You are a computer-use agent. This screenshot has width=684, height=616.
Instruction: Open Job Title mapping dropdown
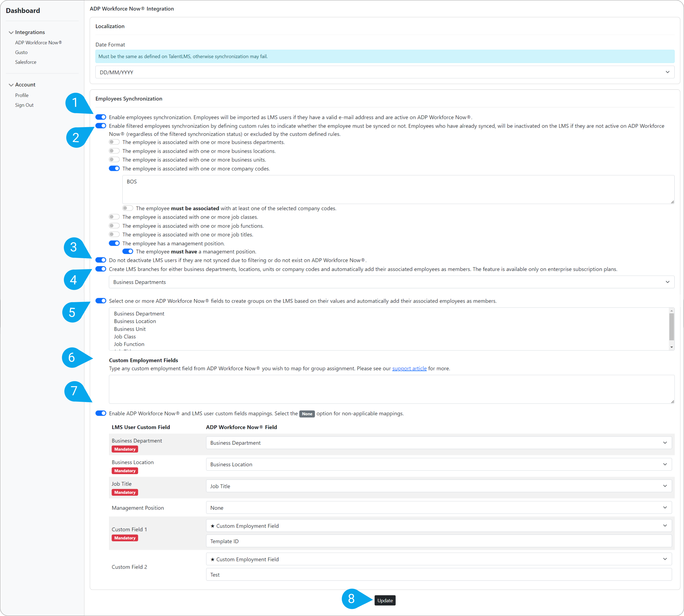tap(439, 486)
